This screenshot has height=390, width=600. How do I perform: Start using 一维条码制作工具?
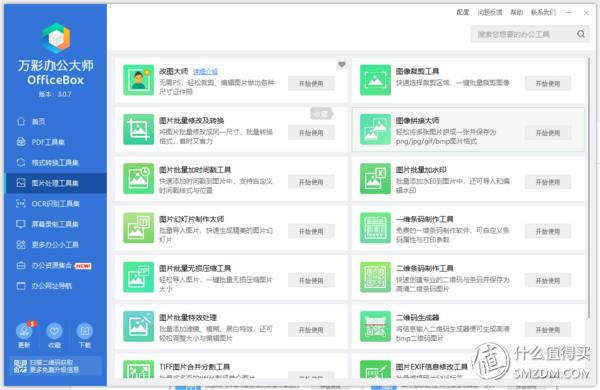(x=548, y=232)
